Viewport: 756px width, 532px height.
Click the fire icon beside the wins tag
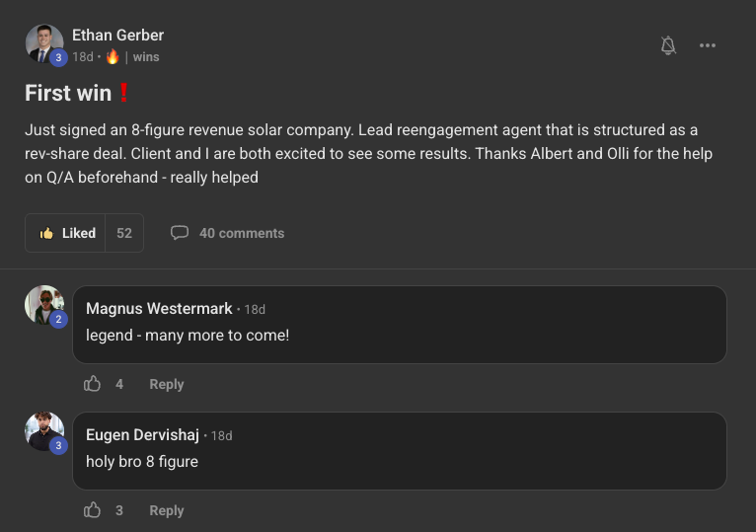(113, 57)
